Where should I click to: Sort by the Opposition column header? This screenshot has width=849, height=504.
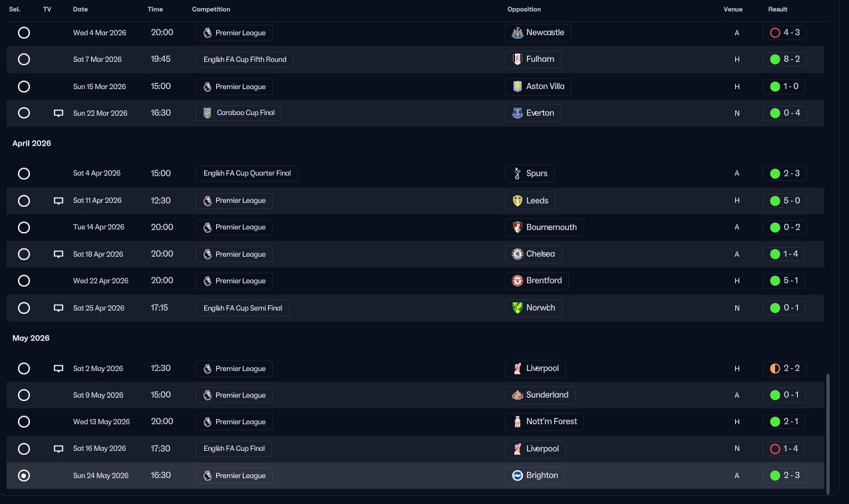coord(524,9)
